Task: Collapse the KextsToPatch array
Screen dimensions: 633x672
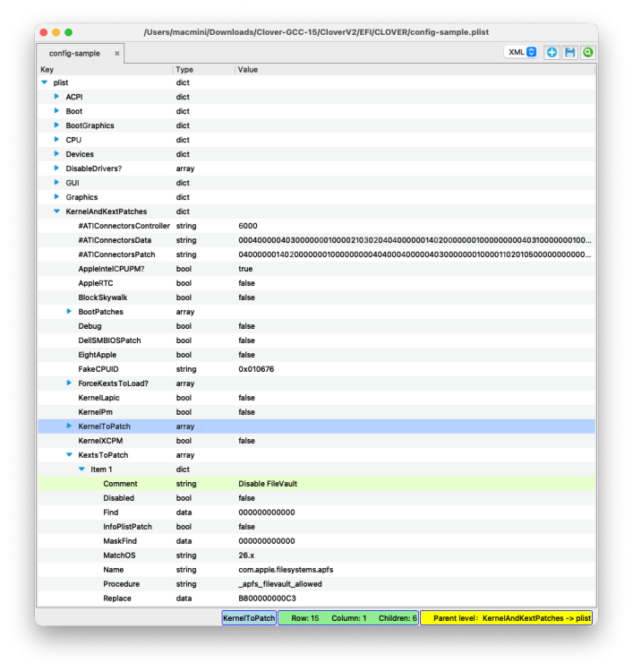Action: (x=69, y=454)
